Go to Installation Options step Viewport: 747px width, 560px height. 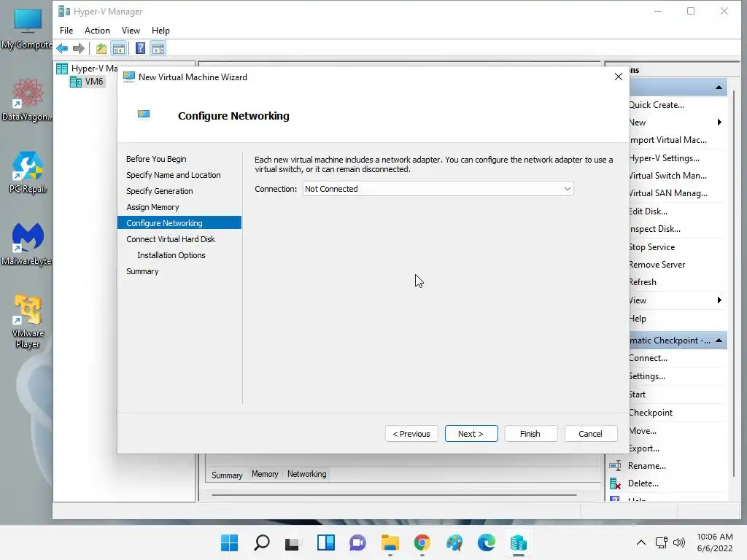[x=171, y=255]
